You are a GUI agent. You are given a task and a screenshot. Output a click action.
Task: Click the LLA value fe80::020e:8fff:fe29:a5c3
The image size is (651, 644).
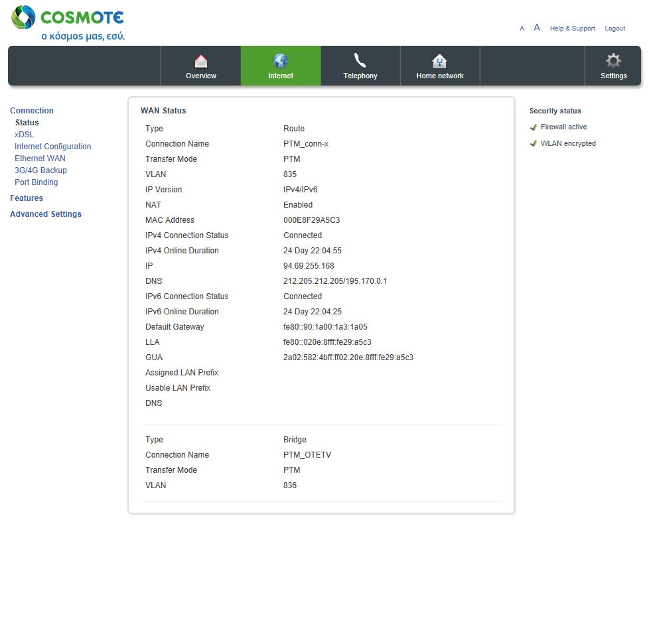(327, 342)
